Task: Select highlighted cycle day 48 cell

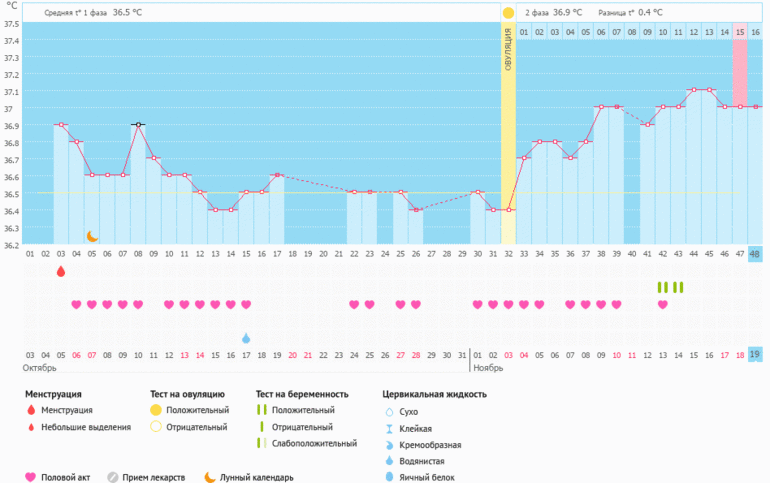Action: tap(755, 255)
